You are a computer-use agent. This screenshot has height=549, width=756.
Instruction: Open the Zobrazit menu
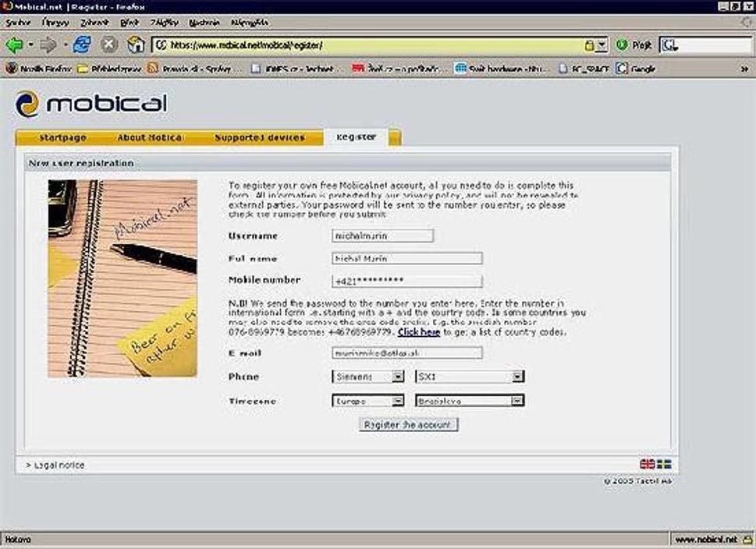point(94,23)
